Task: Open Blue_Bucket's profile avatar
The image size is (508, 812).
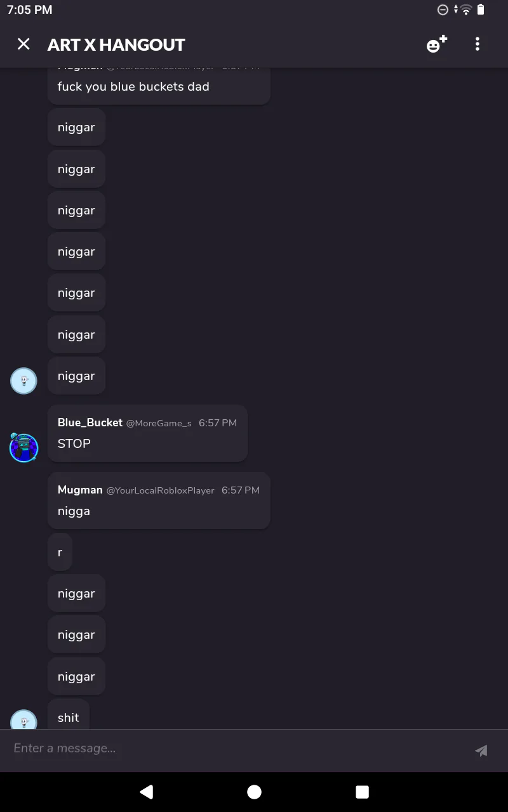Action: tap(24, 447)
